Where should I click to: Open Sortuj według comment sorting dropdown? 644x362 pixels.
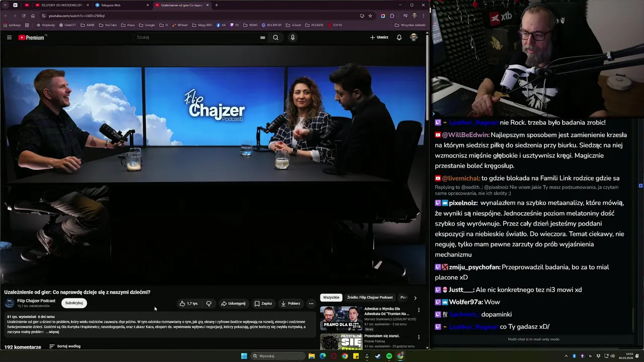pos(65,346)
